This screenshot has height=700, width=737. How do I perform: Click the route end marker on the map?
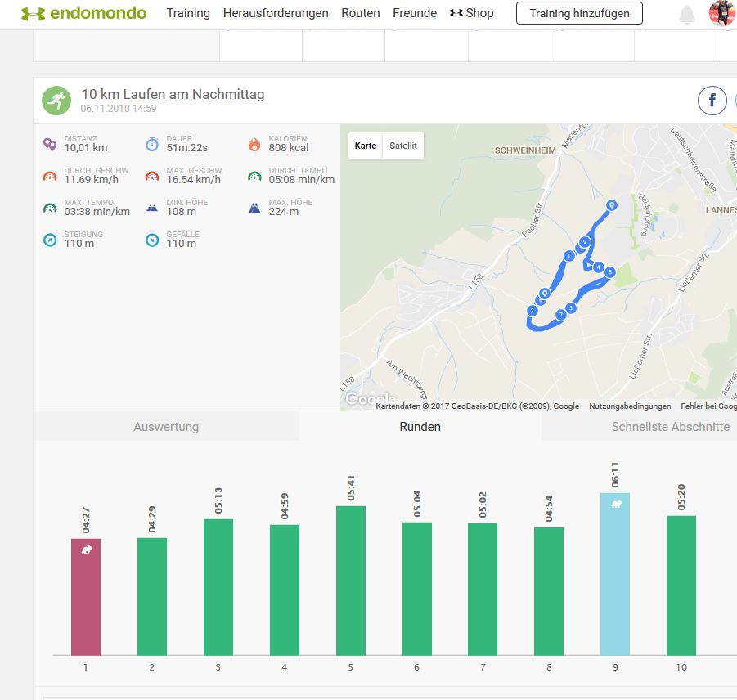tap(611, 205)
